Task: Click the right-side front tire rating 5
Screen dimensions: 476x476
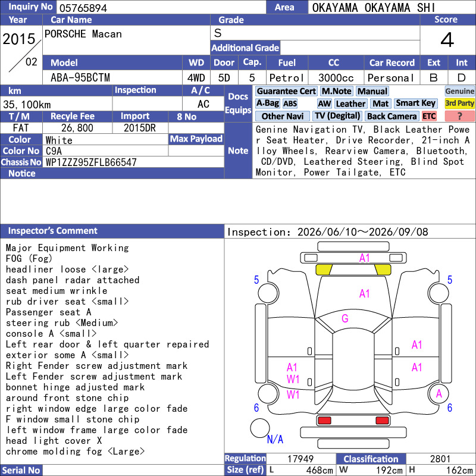Action: coord(450,280)
